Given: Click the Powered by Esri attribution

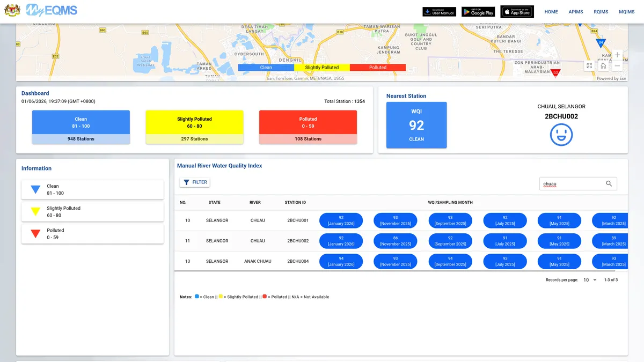Looking at the screenshot, I should [611, 78].
